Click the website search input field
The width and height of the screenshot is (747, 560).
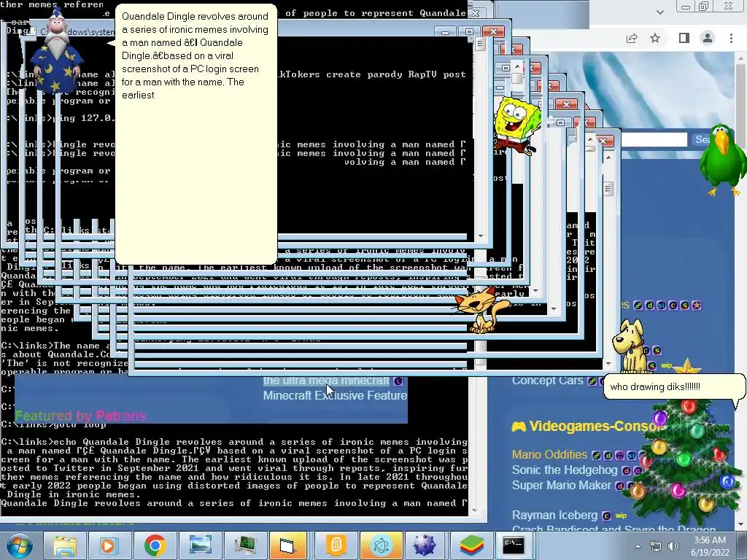coord(654,139)
